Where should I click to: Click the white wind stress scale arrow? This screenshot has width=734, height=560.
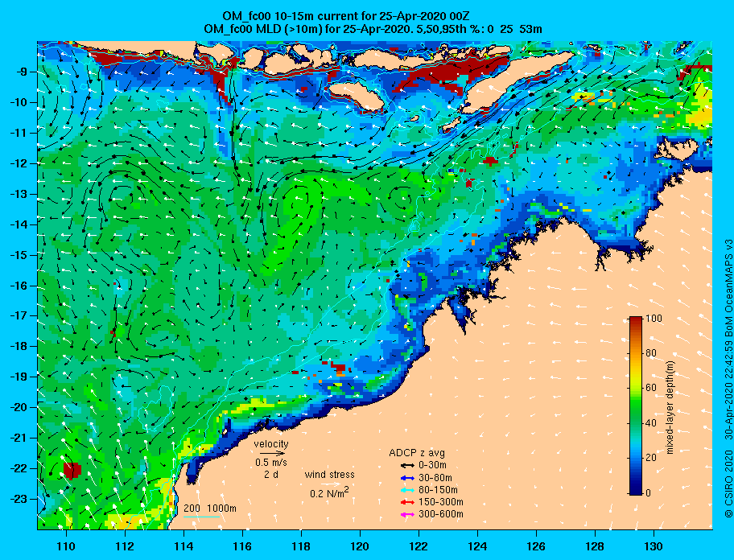tap(332, 484)
